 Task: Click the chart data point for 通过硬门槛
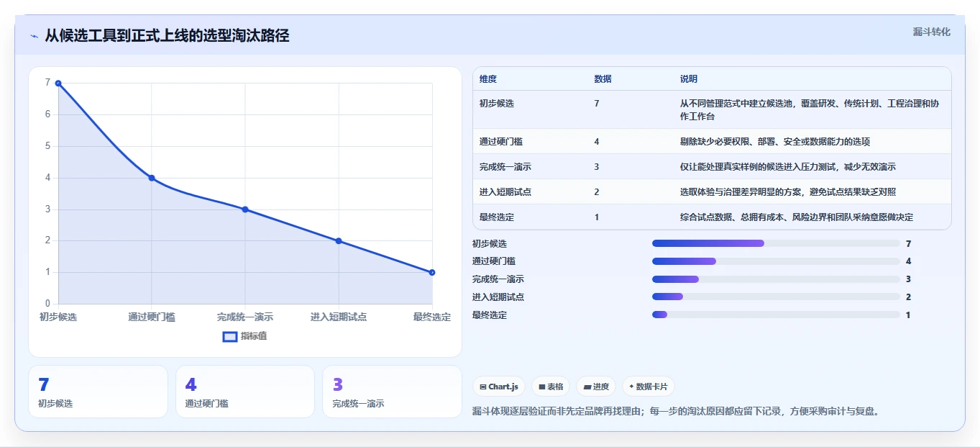point(152,178)
